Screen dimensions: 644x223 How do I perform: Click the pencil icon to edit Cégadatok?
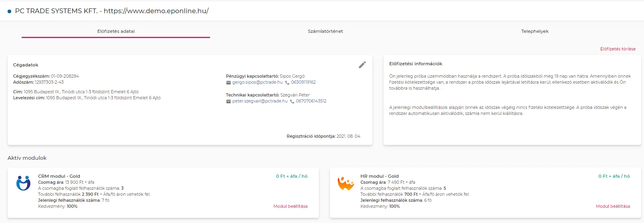coord(362,65)
